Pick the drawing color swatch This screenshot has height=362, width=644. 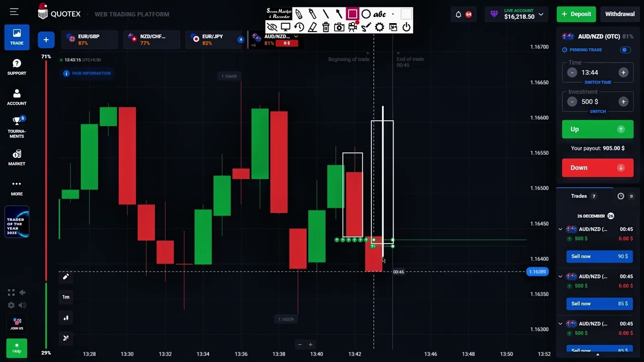point(407,14)
